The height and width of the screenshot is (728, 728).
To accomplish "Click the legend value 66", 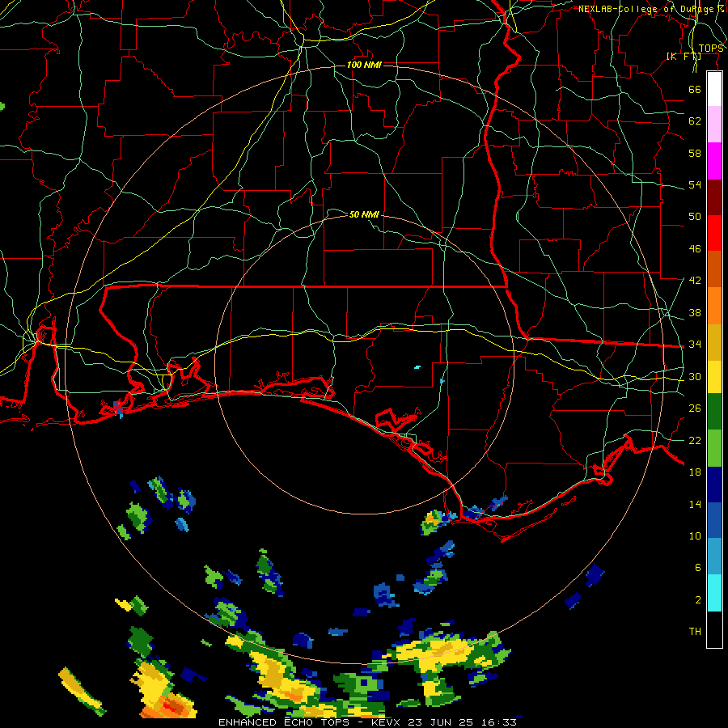I will click(695, 89).
